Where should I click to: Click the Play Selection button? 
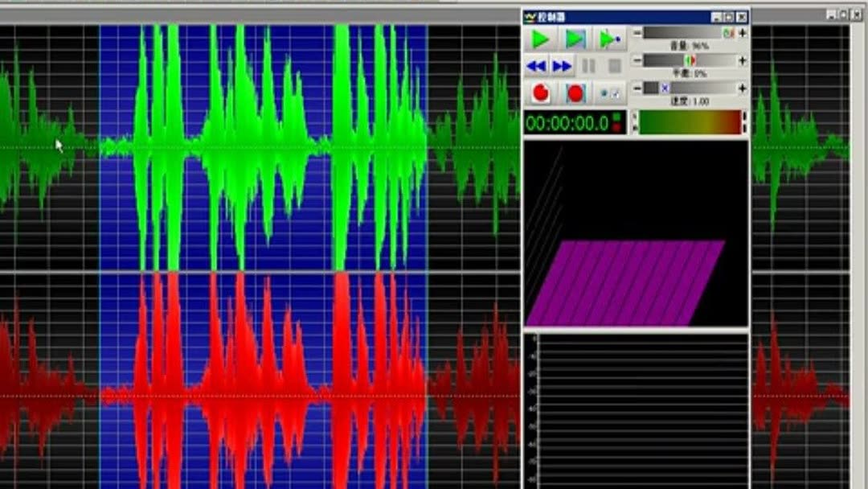pyautogui.click(x=574, y=38)
